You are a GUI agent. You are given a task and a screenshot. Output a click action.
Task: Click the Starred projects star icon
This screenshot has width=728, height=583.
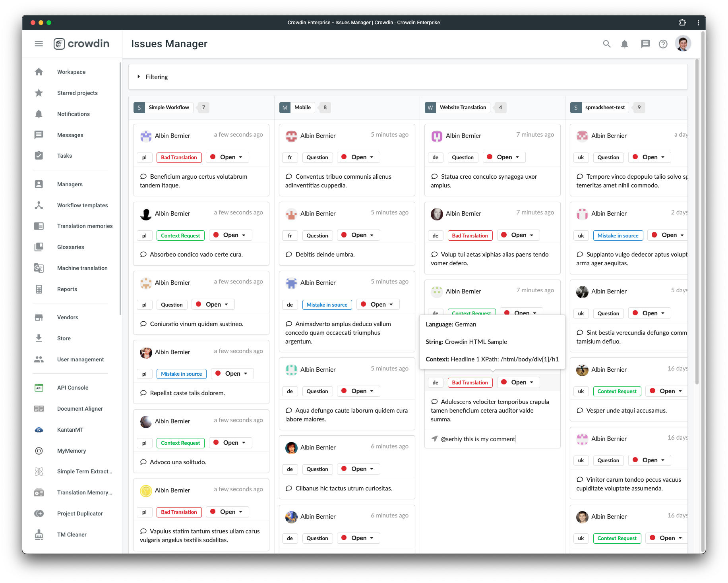point(39,93)
